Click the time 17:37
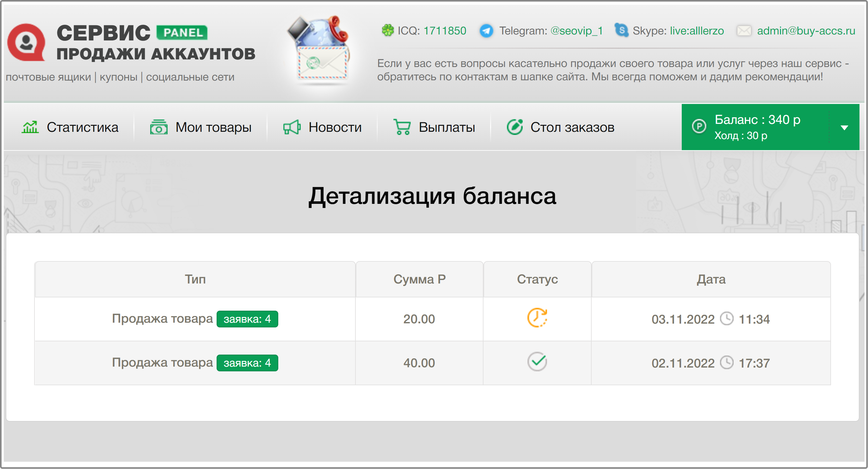This screenshot has height=469, width=868. tap(754, 363)
